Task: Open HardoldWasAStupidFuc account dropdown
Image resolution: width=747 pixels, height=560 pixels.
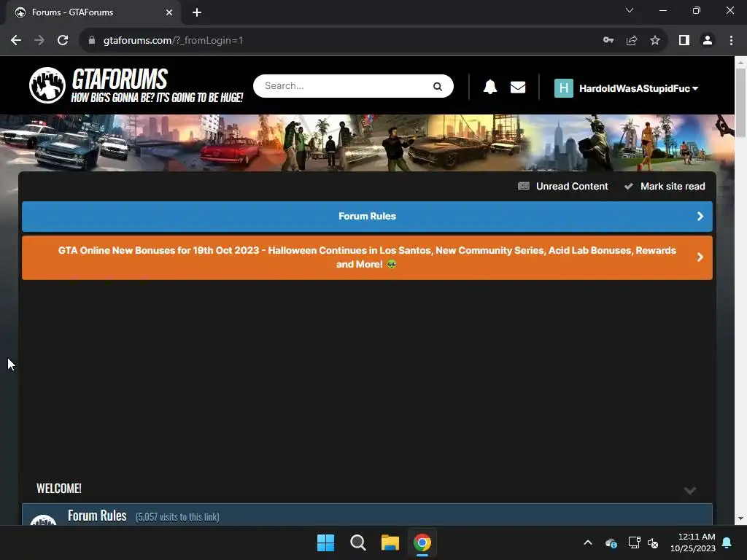Action: (x=638, y=88)
